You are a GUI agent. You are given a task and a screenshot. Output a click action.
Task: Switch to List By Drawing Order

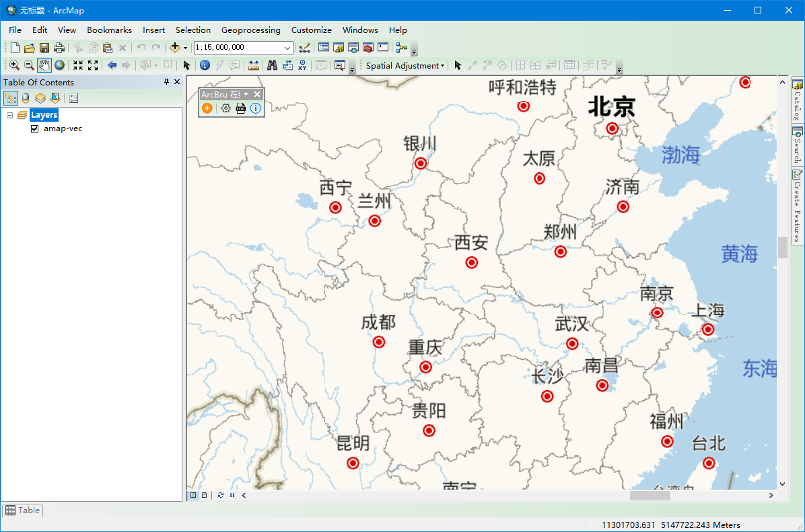(x=11, y=98)
